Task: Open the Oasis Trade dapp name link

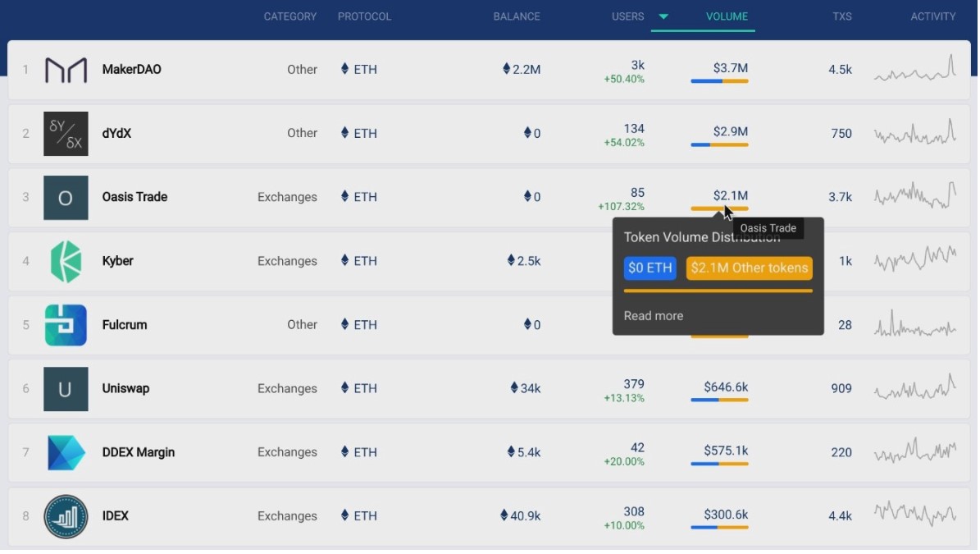Action: pyautogui.click(x=135, y=197)
